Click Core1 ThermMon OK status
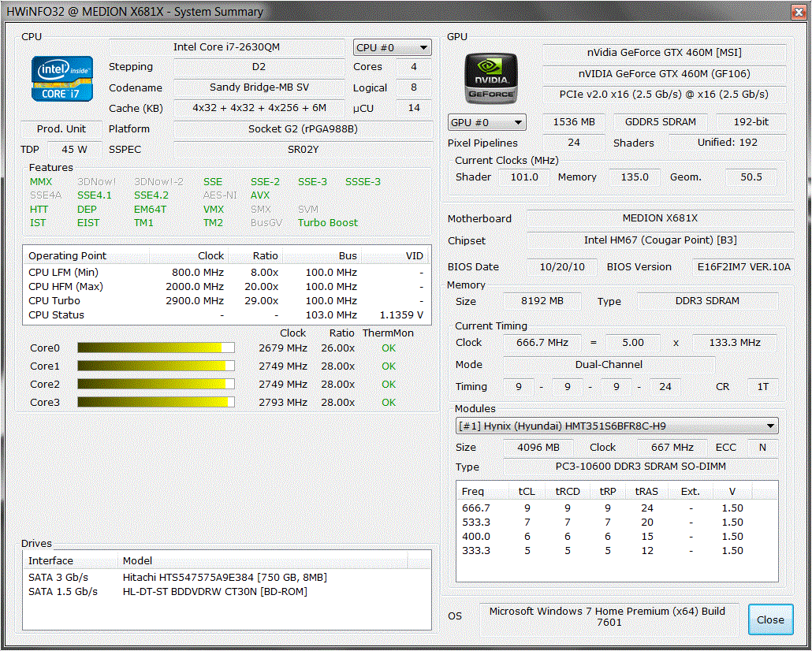The height and width of the screenshot is (651, 812). [x=389, y=366]
